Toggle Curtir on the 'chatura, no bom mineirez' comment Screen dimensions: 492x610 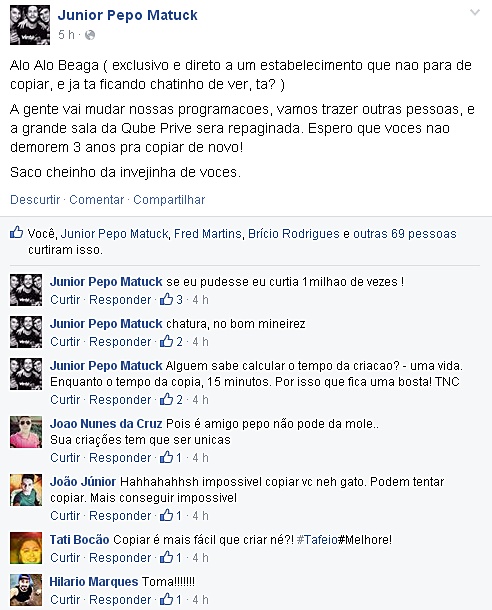point(65,342)
